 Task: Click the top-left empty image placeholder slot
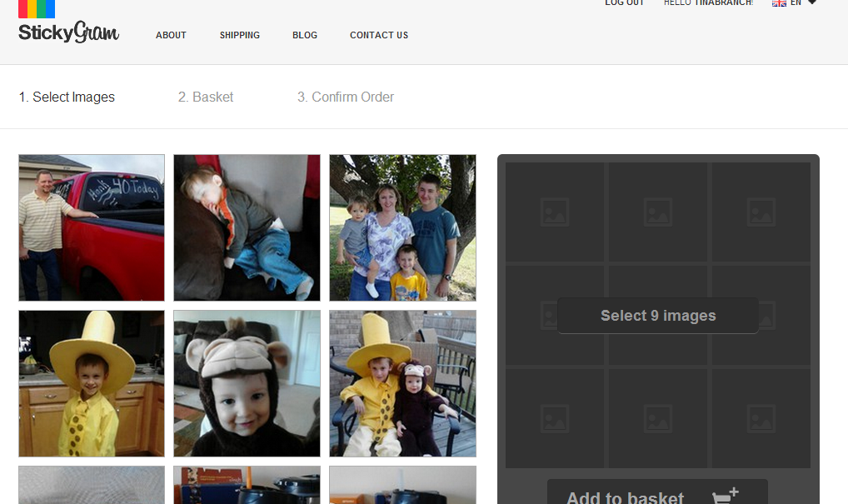coord(555,212)
